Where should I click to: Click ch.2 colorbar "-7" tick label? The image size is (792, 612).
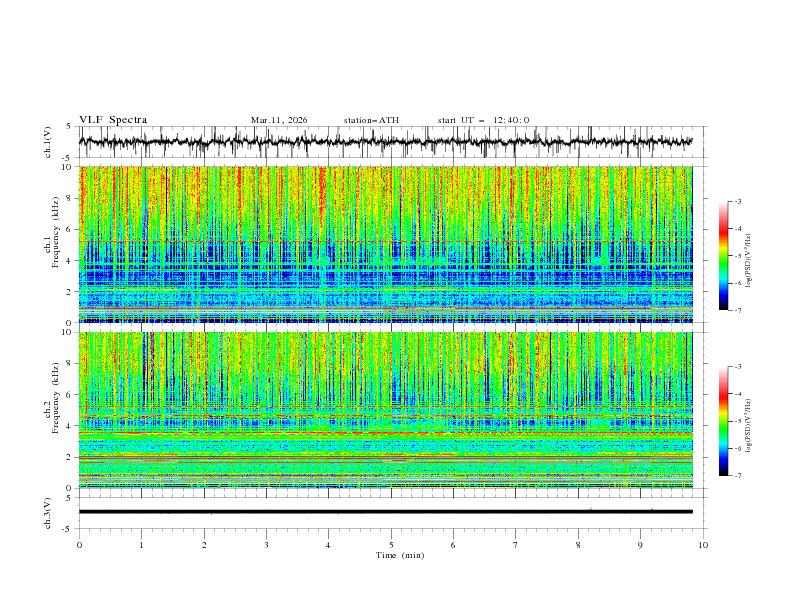pos(738,476)
